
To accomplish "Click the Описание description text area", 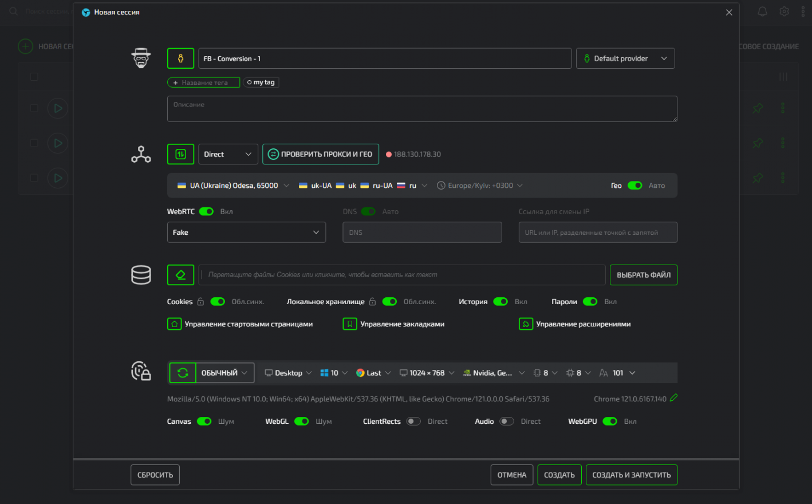I will [422, 109].
